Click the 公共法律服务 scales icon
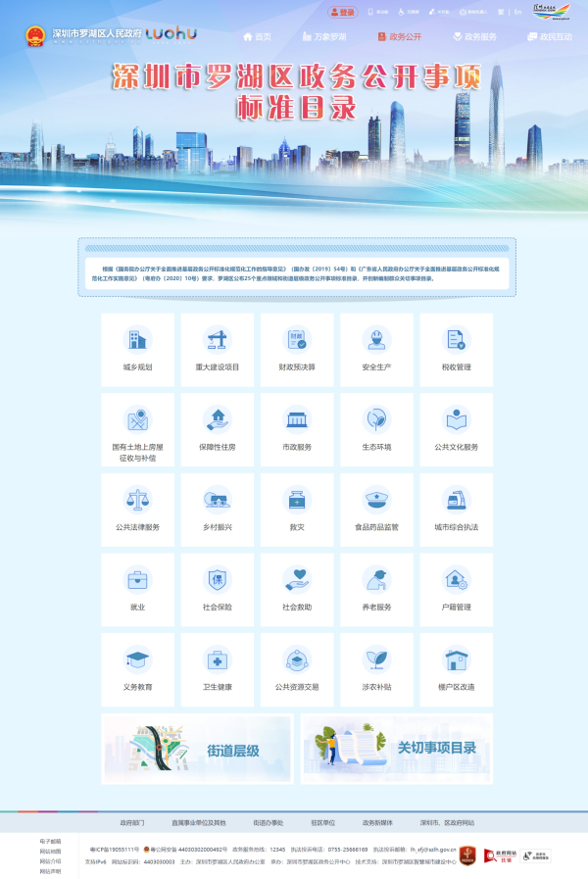Screen dimensions: 588x879 (x=137, y=500)
